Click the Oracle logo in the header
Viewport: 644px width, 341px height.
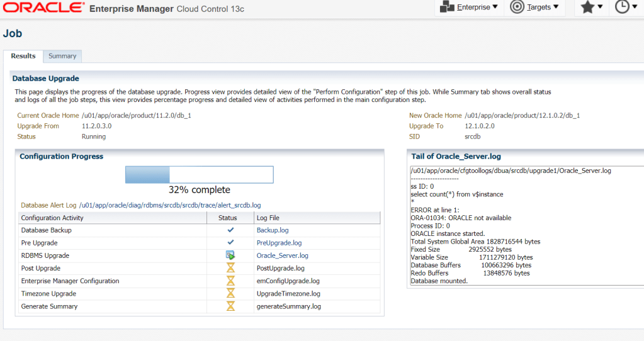[x=43, y=8]
